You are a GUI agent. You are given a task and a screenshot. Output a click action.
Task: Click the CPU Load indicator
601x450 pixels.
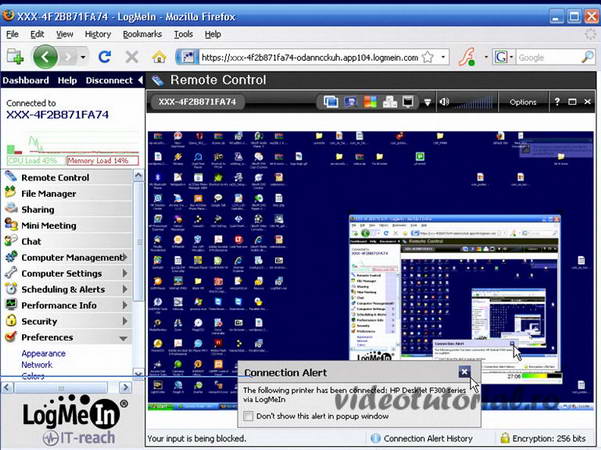click(x=36, y=161)
